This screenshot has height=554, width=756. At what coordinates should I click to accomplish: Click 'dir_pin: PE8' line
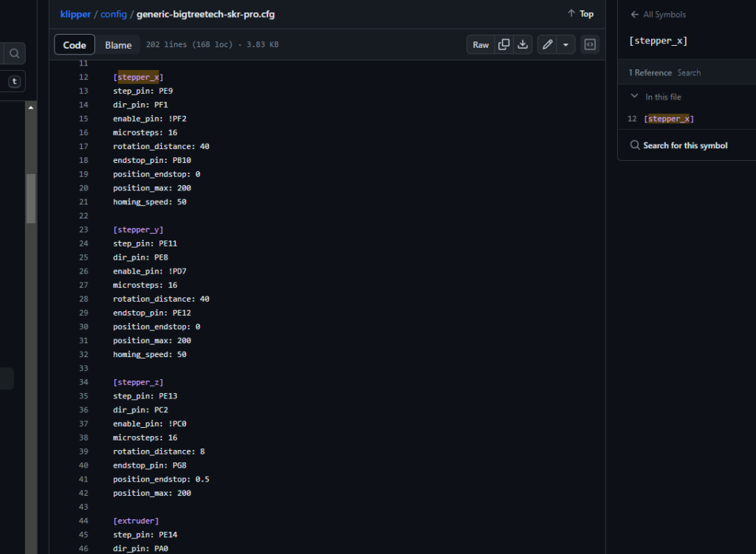coord(140,257)
